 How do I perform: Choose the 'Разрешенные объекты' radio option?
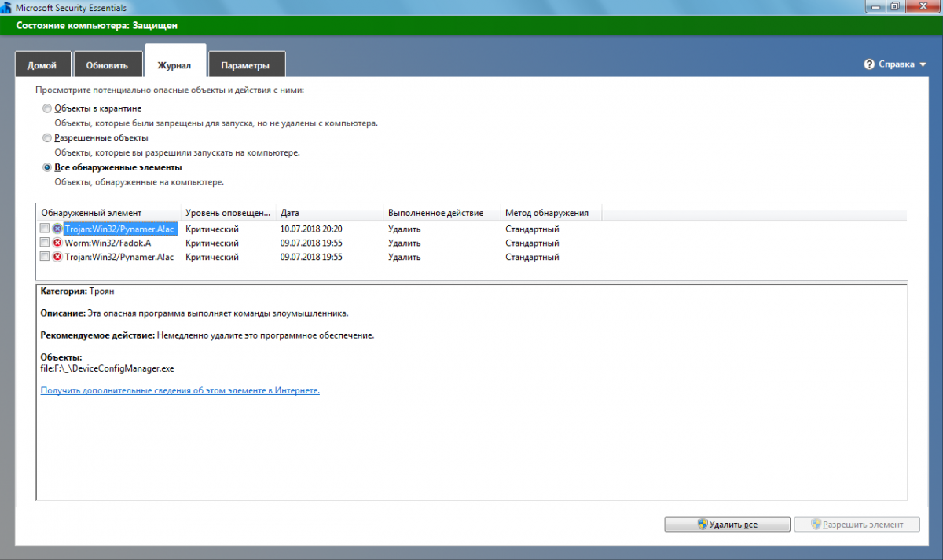[x=47, y=137]
